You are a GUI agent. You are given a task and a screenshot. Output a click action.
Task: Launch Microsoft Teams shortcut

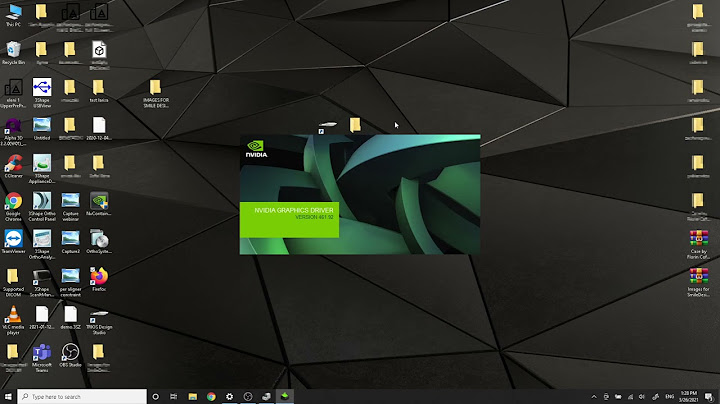pyautogui.click(x=42, y=358)
